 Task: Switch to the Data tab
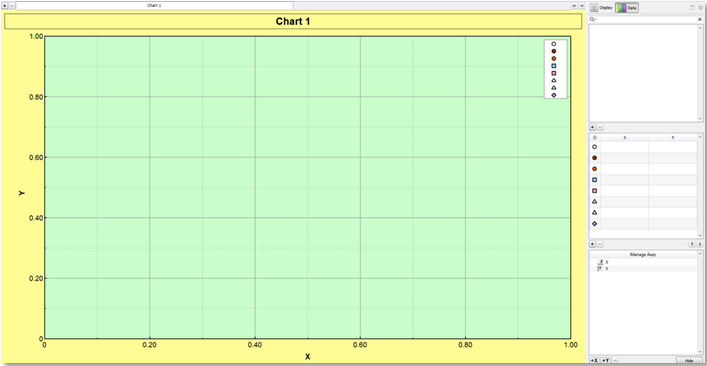coord(627,8)
